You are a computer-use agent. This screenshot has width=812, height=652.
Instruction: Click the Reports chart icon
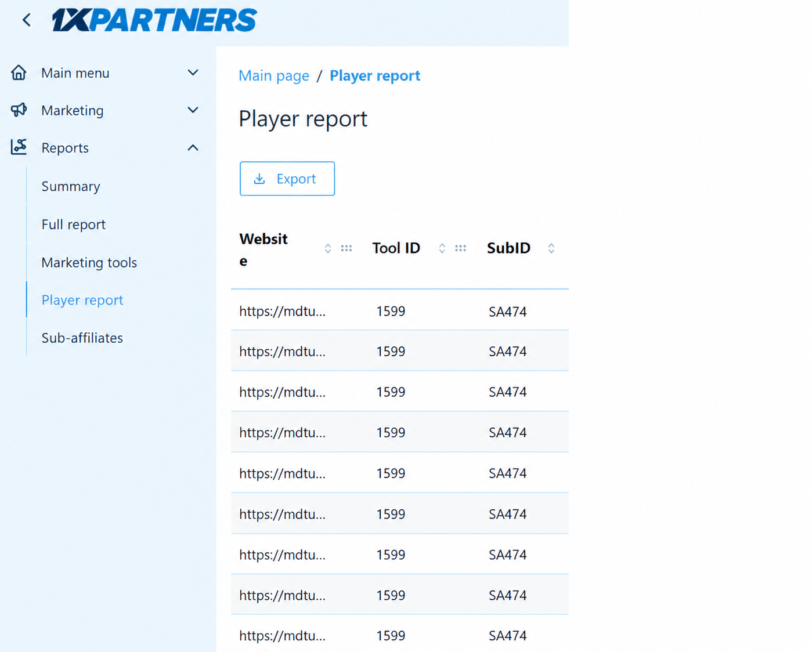(x=19, y=147)
